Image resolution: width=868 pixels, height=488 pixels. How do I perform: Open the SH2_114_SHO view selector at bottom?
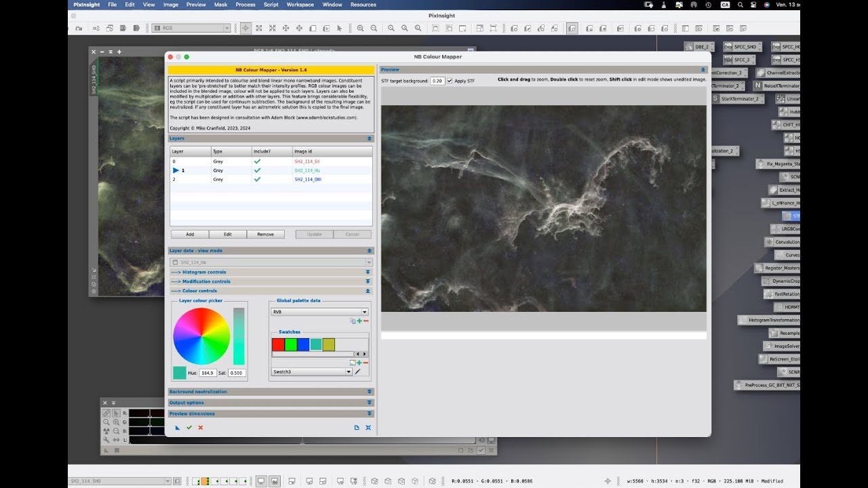[x=119, y=481]
